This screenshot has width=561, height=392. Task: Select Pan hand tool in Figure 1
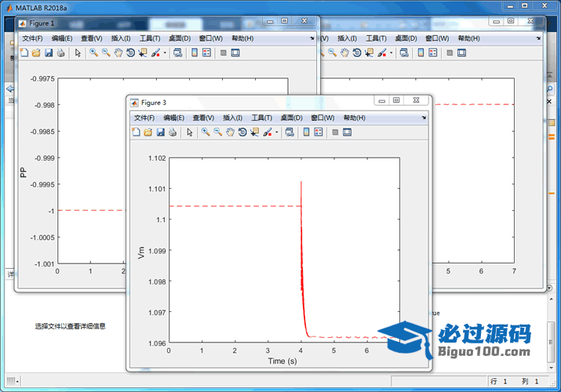118,53
